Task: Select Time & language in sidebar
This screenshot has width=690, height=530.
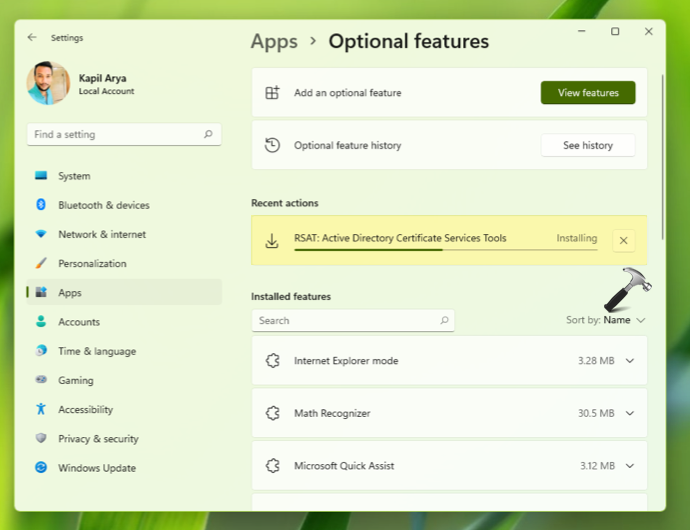Action: [97, 351]
